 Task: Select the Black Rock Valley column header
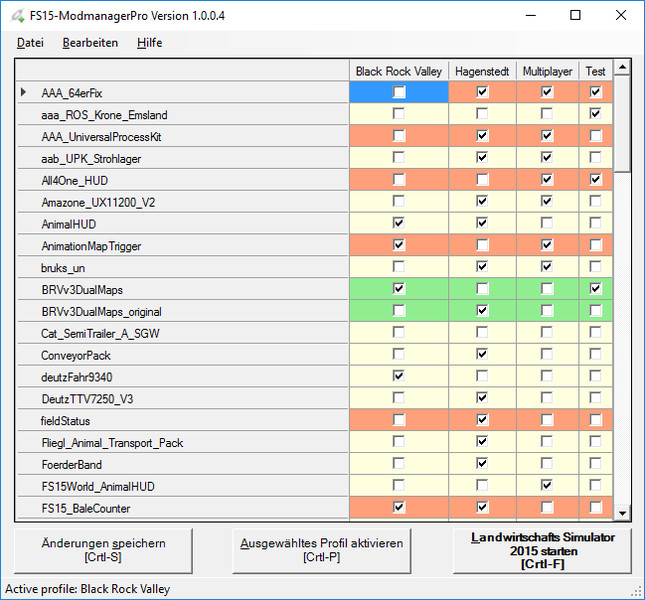399,71
